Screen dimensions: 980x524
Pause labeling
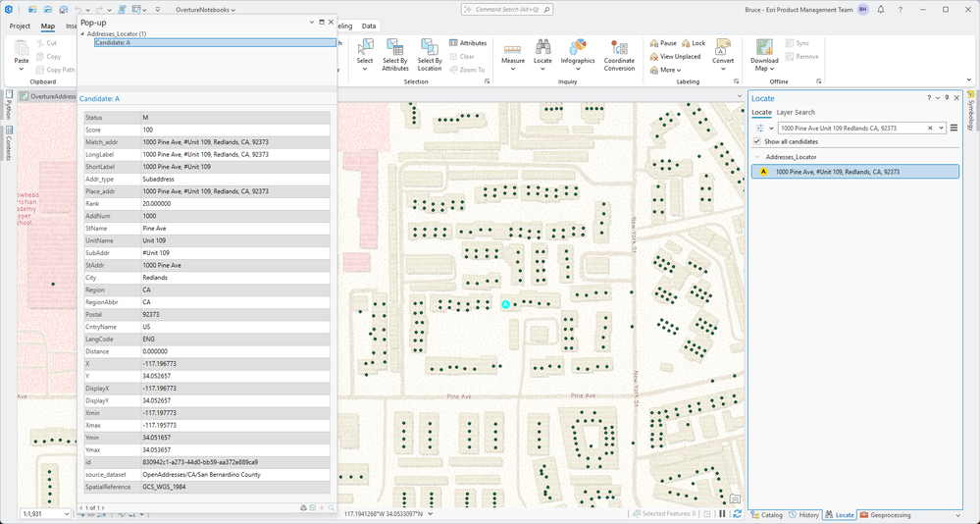(x=663, y=43)
